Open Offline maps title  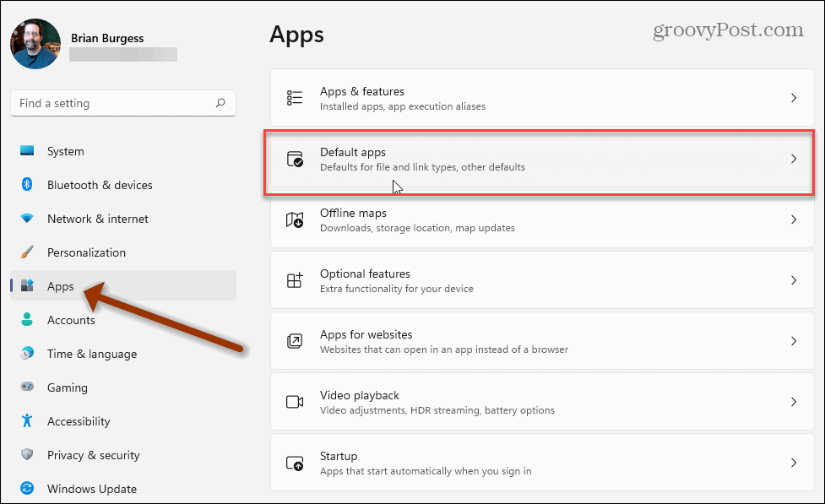[353, 213]
